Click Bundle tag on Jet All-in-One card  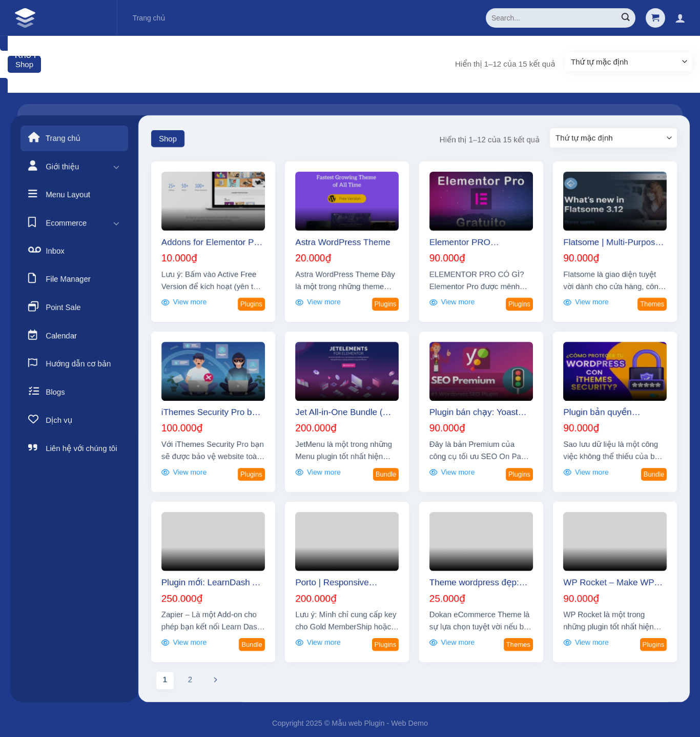point(386,475)
